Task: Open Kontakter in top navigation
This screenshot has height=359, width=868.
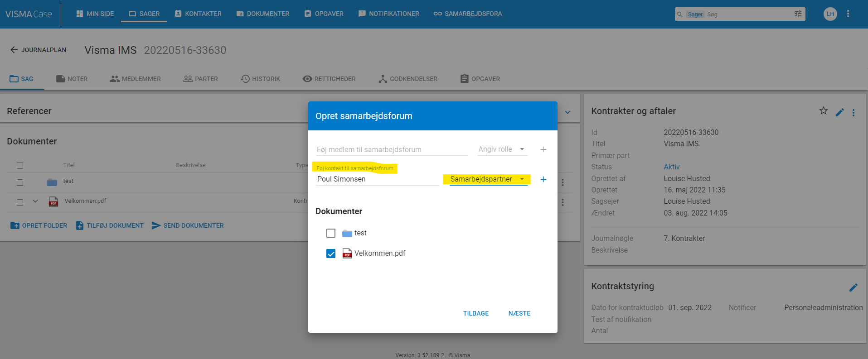Action: [x=198, y=14]
